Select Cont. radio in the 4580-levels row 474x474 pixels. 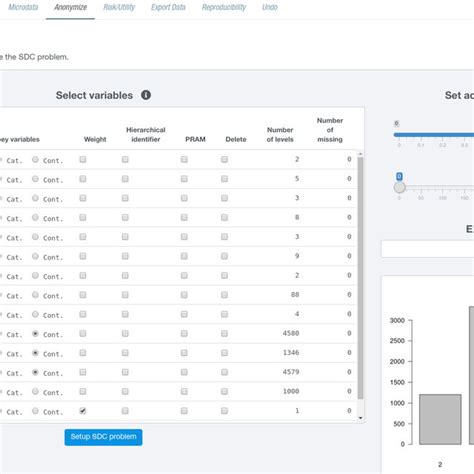click(35, 333)
